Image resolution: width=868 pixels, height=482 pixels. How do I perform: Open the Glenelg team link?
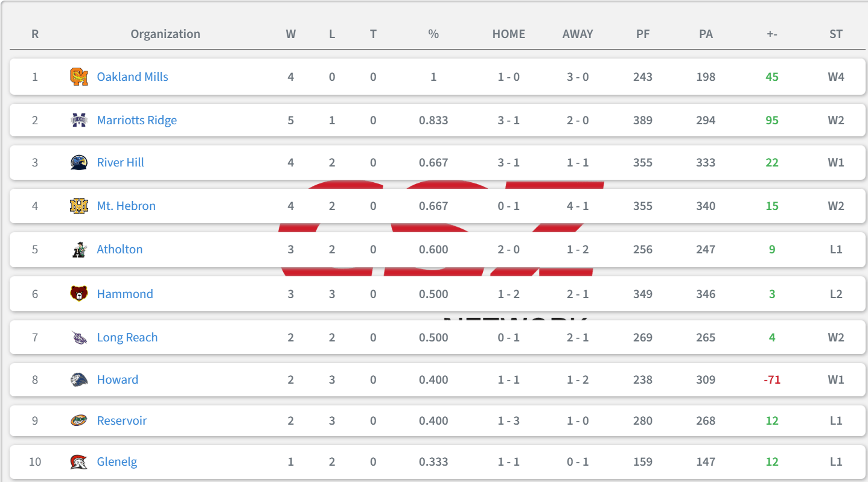pos(117,461)
